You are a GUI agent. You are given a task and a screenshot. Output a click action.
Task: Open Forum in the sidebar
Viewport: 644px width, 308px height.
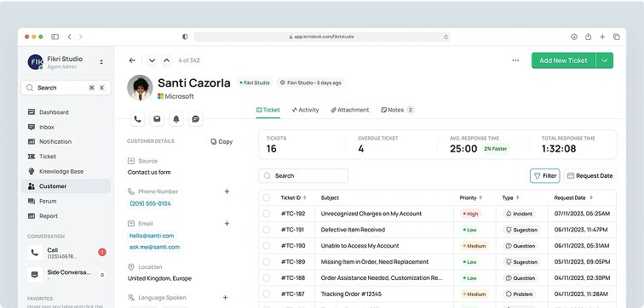66,201
